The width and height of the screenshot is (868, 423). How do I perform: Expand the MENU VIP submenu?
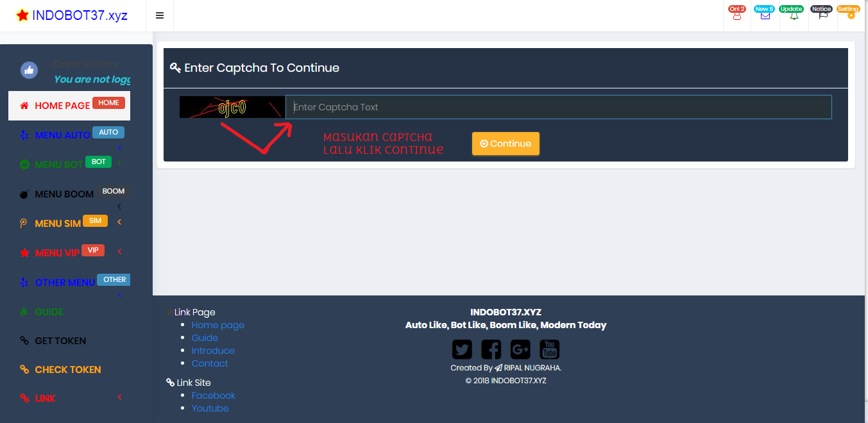[58, 253]
